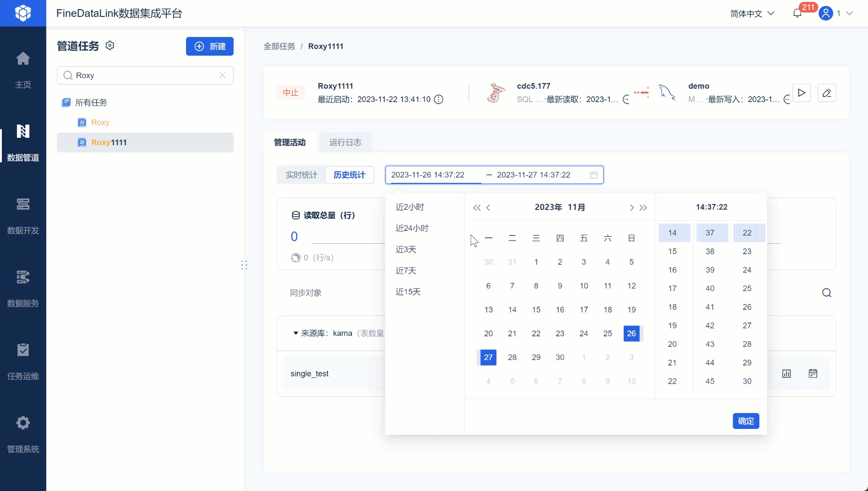Open the 任务运维 sidebar icon
Viewport: 868px width, 491px height.
(x=23, y=350)
